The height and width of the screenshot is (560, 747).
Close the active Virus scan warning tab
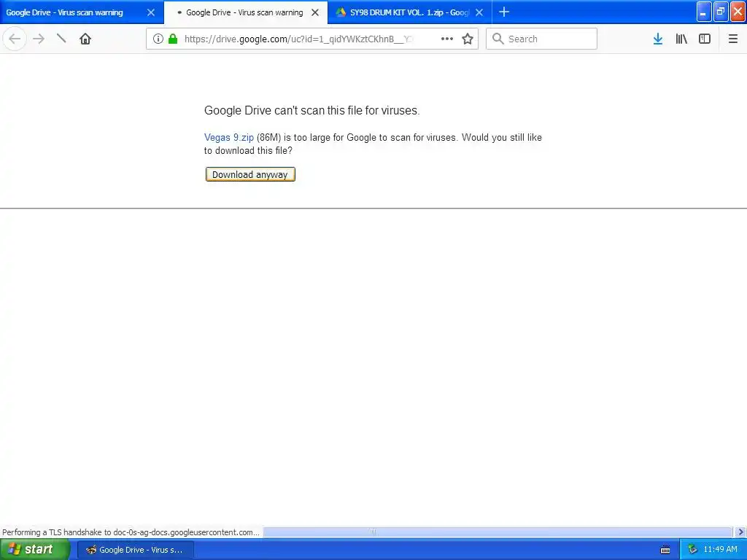315,12
